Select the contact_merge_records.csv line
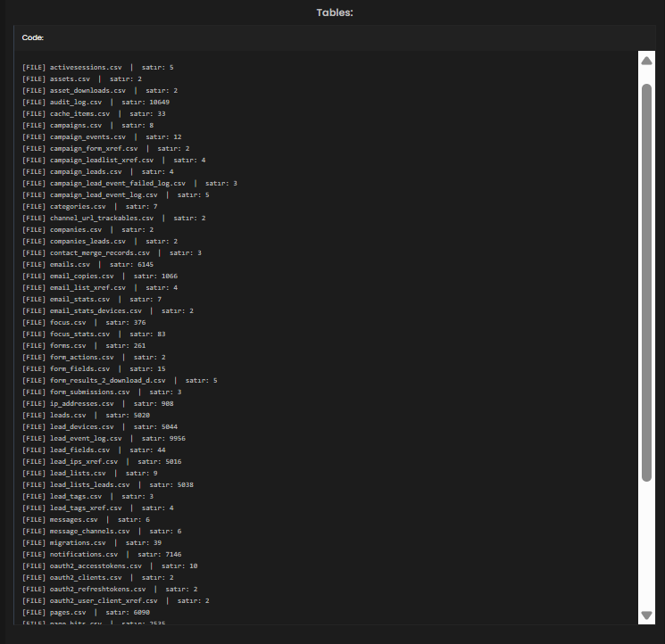The image size is (665, 644). [112, 253]
